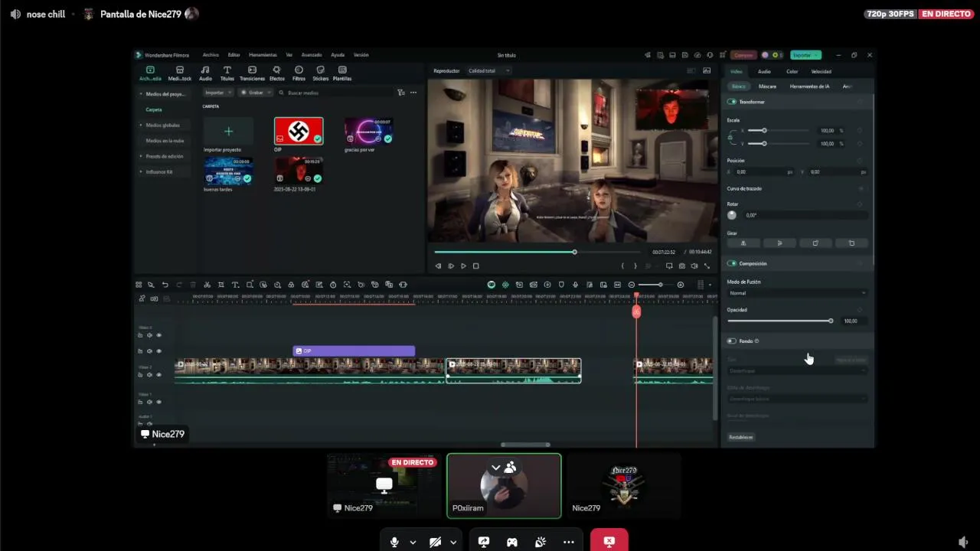Click the scissors split tool

pyautogui.click(x=207, y=285)
